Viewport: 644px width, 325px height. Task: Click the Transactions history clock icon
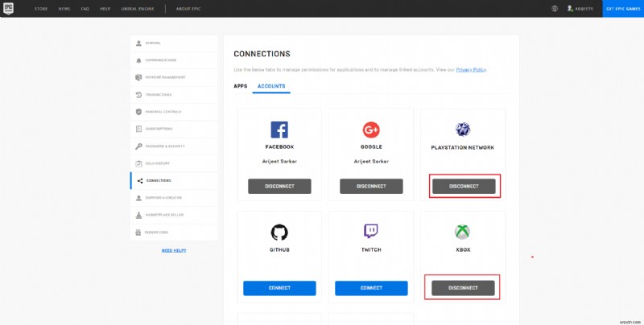point(138,95)
